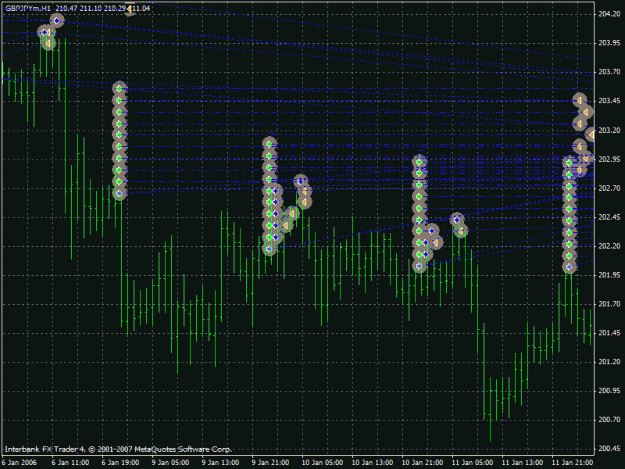Click the 201.20 price scale label
This screenshot has width=625, height=469.
(x=609, y=362)
